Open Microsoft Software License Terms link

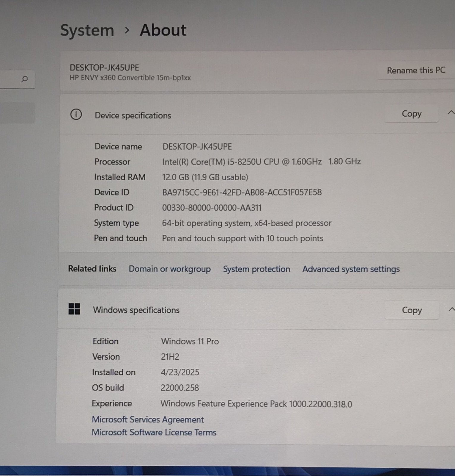(154, 432)
